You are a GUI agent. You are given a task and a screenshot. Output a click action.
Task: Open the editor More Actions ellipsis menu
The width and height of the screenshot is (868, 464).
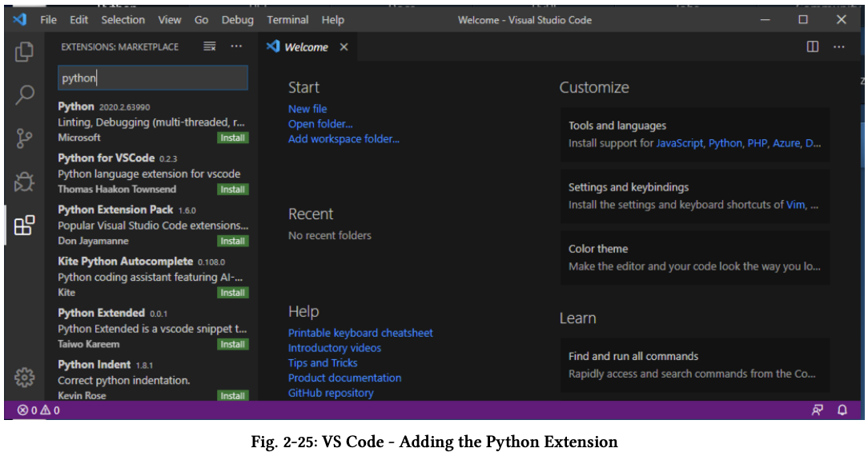click(x=839, y=47)
